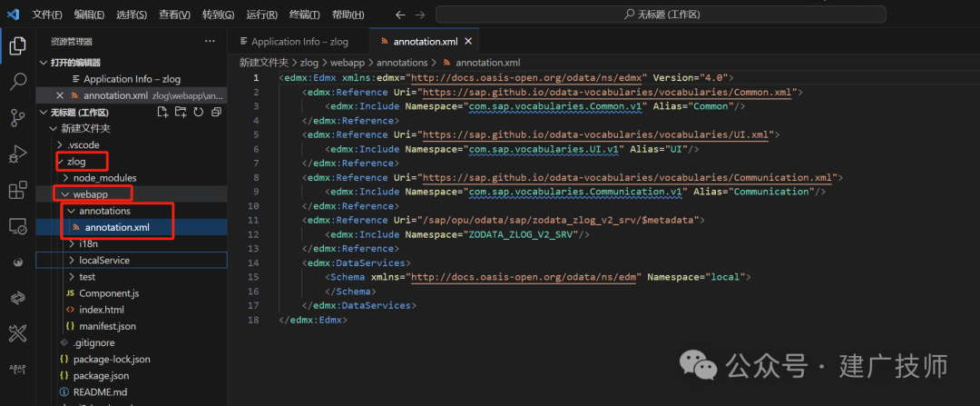Open the Search activity bar icon
Image resolution: width=980 pixels, height=406 pixels.
point(18,82)
